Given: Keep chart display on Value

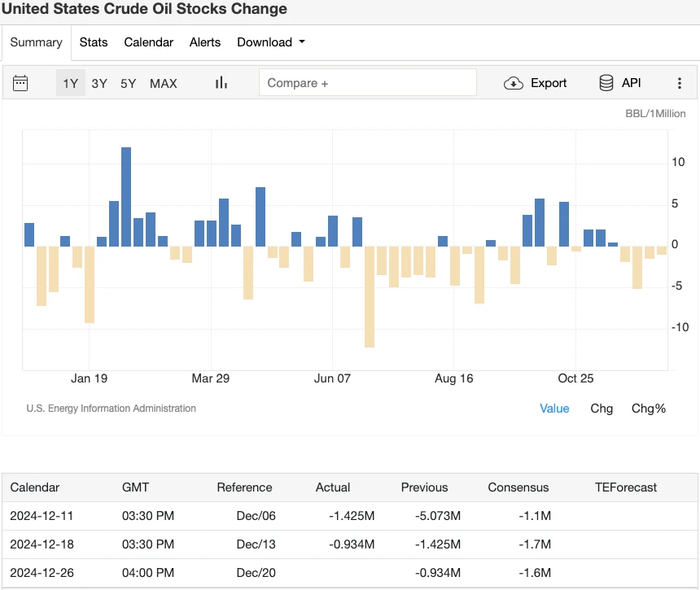Looking at the screenshot, I should (x=554, y=409).
